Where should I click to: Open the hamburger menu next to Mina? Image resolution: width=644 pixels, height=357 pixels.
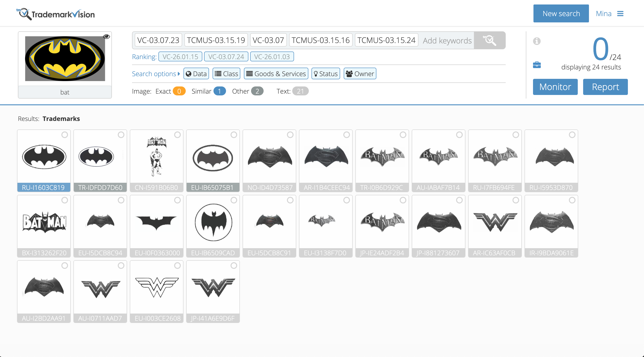pyautogui.click(x=620, y=13)
